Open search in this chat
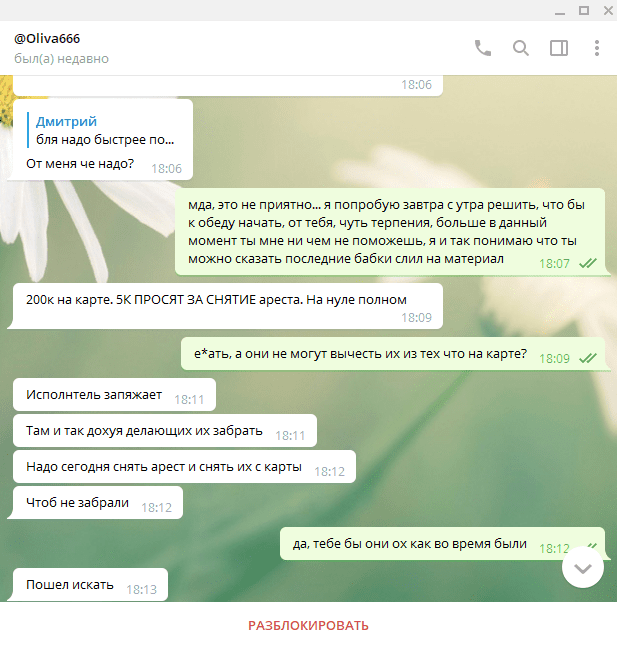The height and width of the screenshot is (646, 617). [x=521, y=48]
